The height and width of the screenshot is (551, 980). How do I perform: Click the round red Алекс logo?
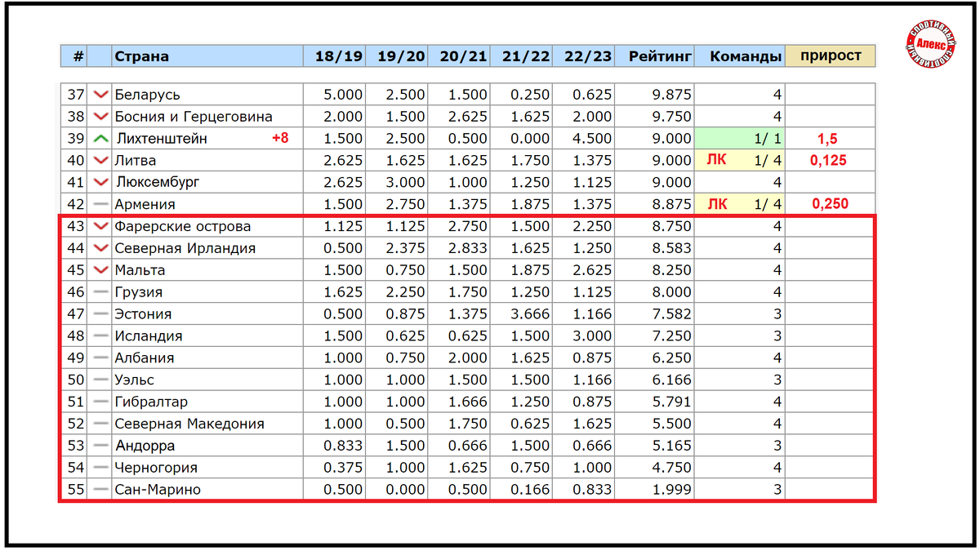pos(930,46)
